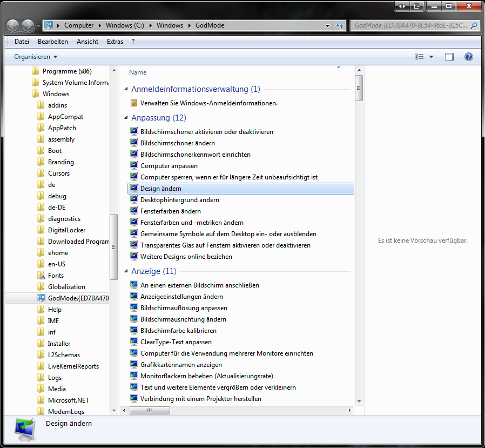
Task: Toggle the preview pane icon
Action: point(449,57)
